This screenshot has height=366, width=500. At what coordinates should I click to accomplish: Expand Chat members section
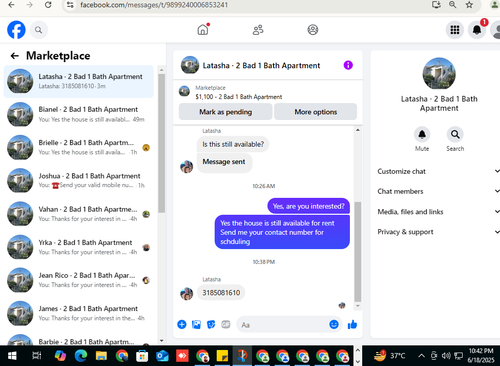coord(438,191)
